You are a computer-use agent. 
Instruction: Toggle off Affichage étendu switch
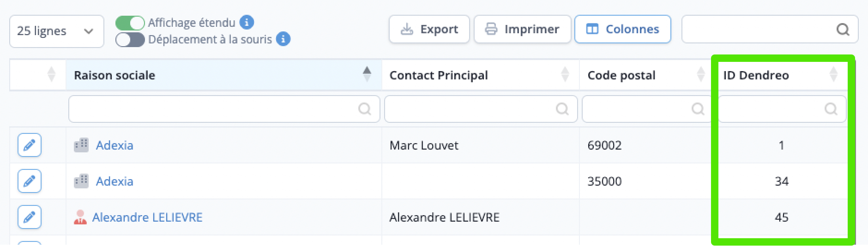pyautogui.click(x=130, y=23)
